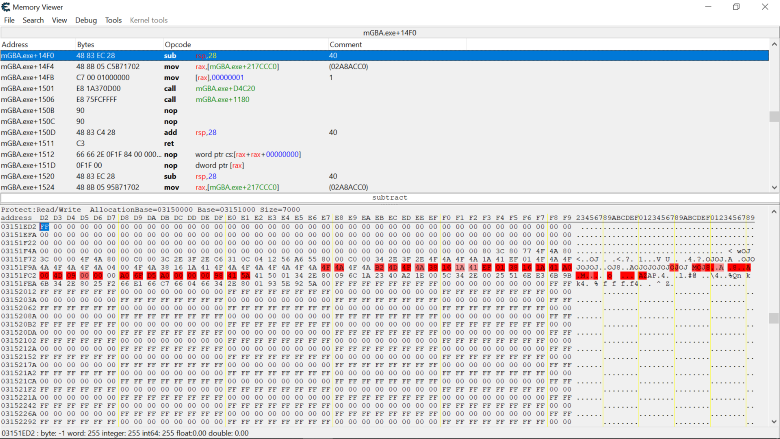Select disassembler row mGBA.exe+1506
Image resolution: width=780 pixels, height=439 pixels.
click(385, 99)
